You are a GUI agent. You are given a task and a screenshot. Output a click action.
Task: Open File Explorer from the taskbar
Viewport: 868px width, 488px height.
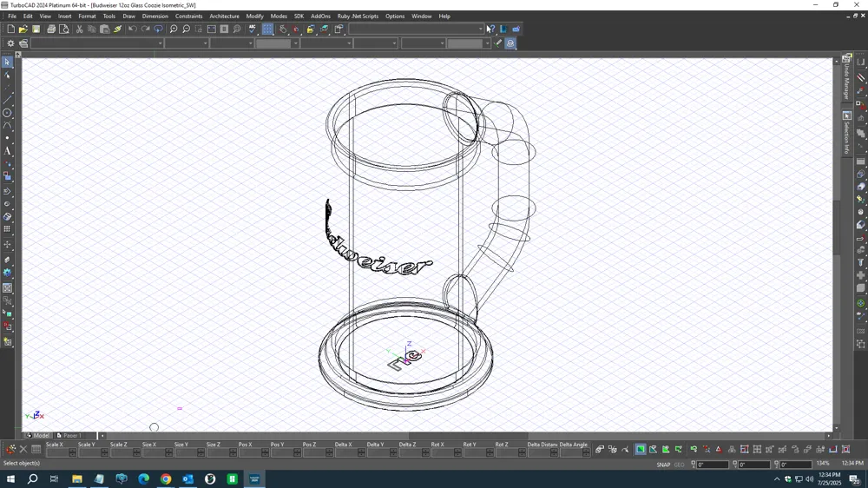[77, 478]
